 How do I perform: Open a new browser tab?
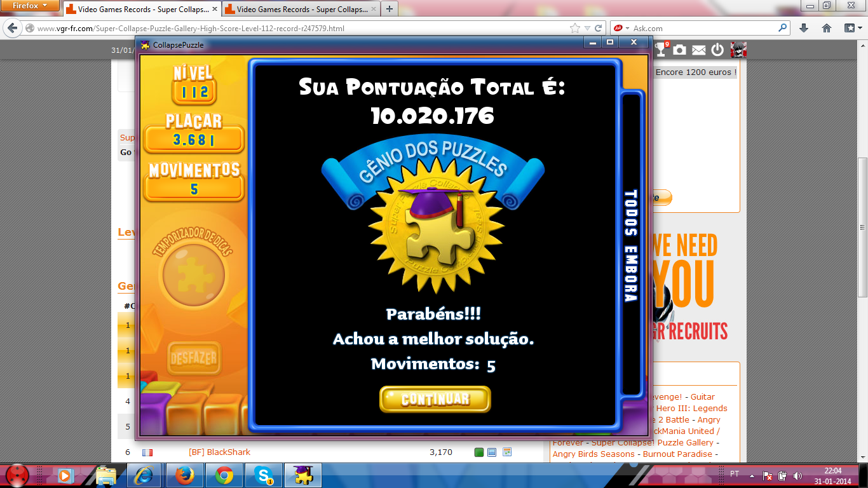pos(389,9)
